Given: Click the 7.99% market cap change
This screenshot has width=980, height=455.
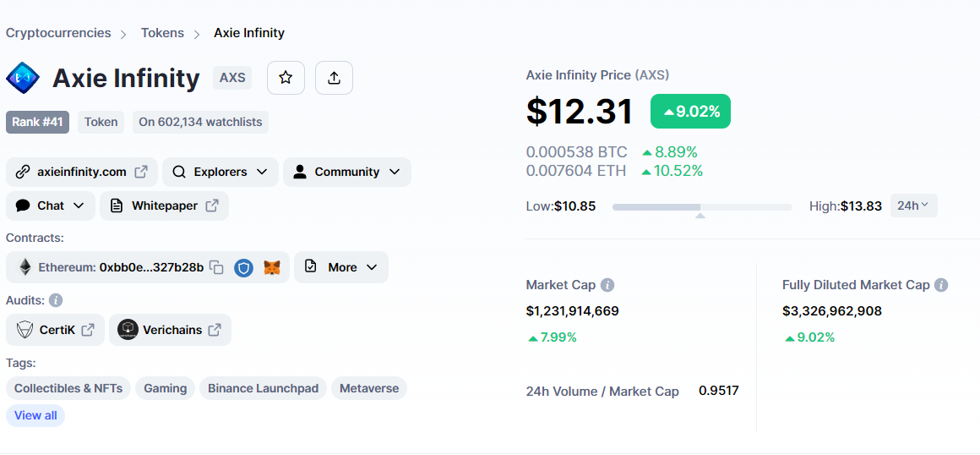Looking at the screenshot, I should 553,338.
